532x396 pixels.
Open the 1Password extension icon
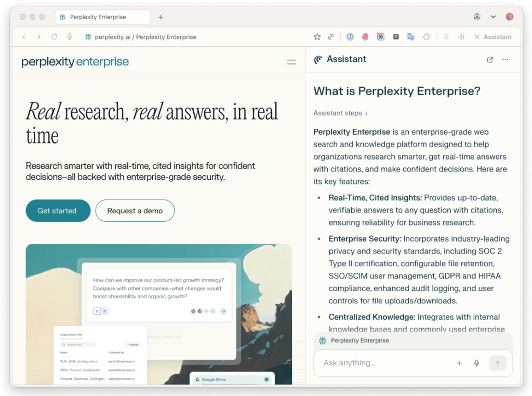[x=350, y=37]
